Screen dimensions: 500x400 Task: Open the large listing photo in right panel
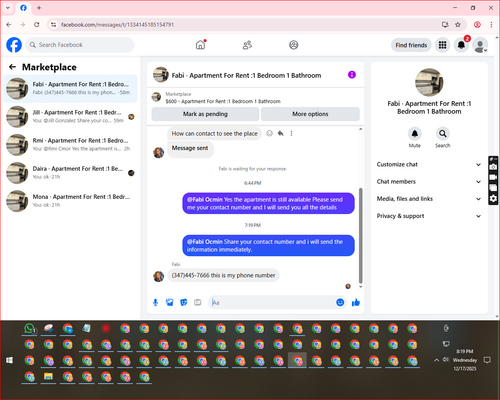coord(429,82)
